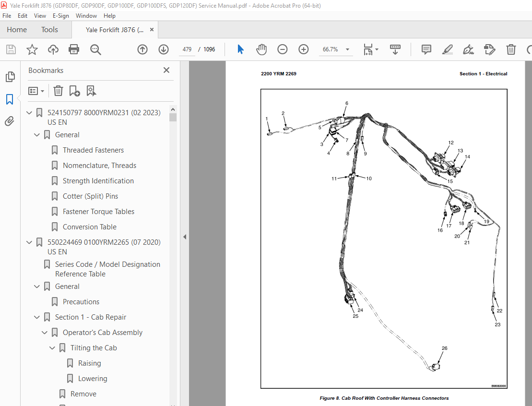Collapse the Section 1 - Cab Repair bookmark
This screenshot has width=532, height=406.
point(36,317)
